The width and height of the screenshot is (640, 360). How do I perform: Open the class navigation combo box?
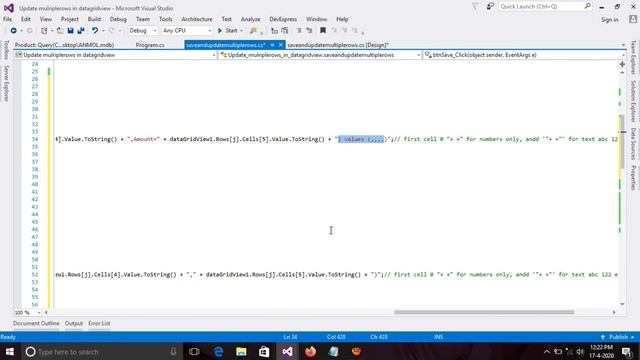[320, 55]
